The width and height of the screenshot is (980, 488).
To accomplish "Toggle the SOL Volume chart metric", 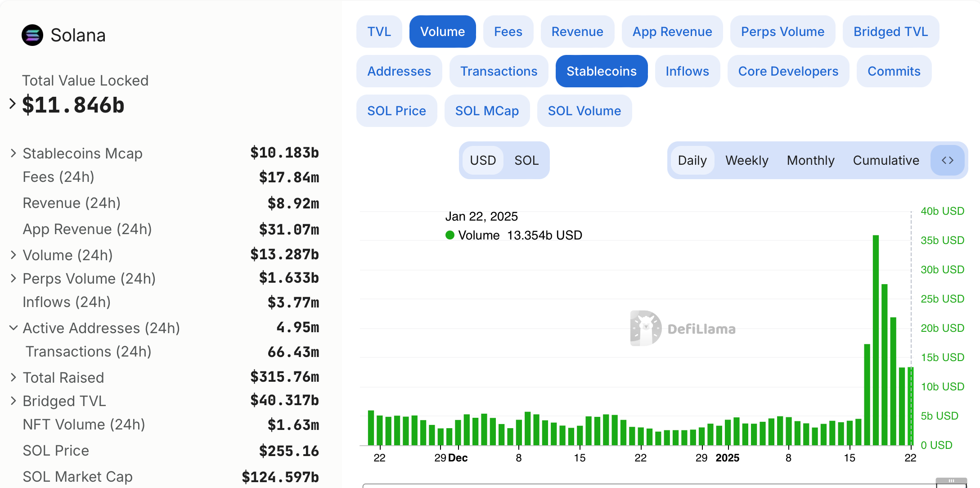I will (x=584, y=111).
